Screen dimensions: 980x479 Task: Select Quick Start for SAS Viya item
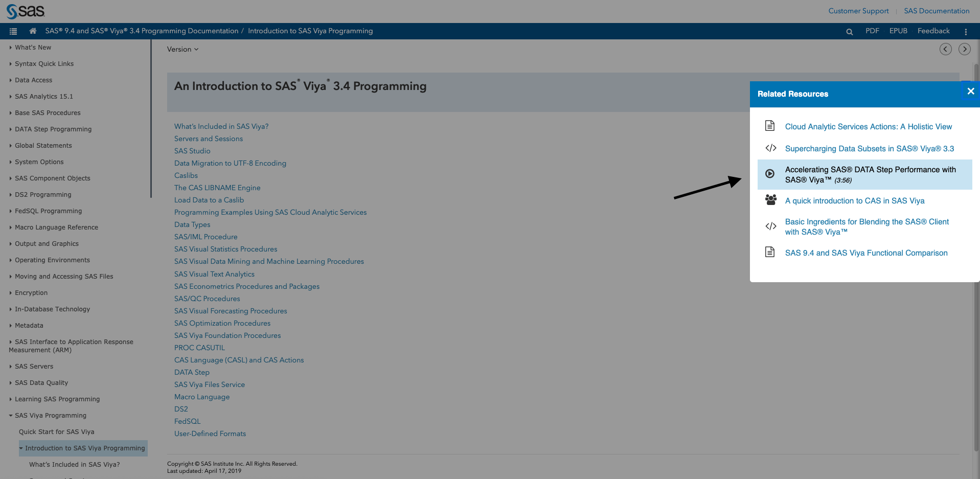coord(57,432)
